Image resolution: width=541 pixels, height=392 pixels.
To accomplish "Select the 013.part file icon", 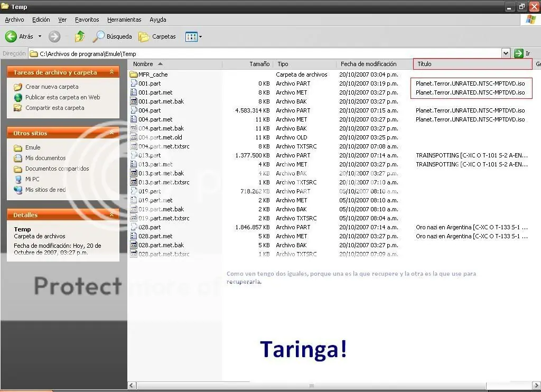I will click(x=134, y=155).
